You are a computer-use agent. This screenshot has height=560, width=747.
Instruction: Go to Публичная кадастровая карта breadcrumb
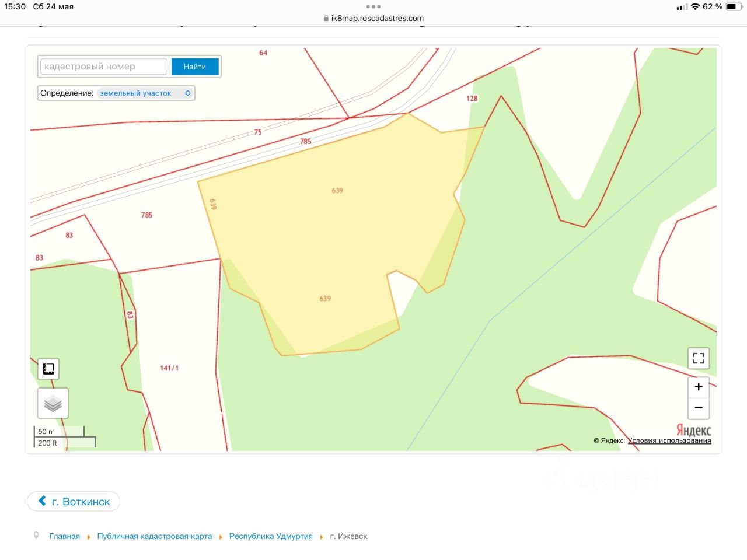point(154,536)
